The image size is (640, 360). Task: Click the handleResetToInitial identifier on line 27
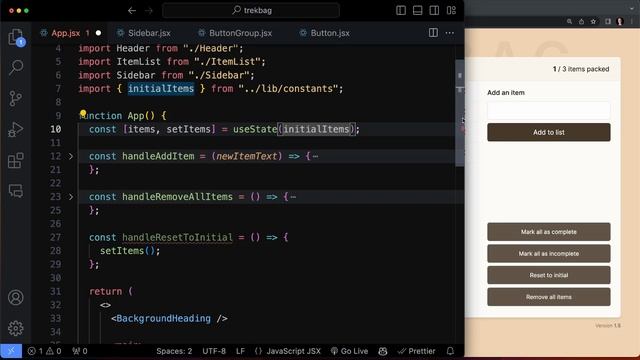(x=177, y=237)
